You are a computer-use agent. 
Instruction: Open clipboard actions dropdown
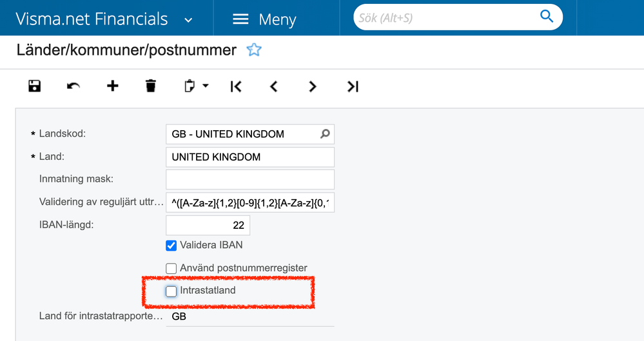point(196,86)
